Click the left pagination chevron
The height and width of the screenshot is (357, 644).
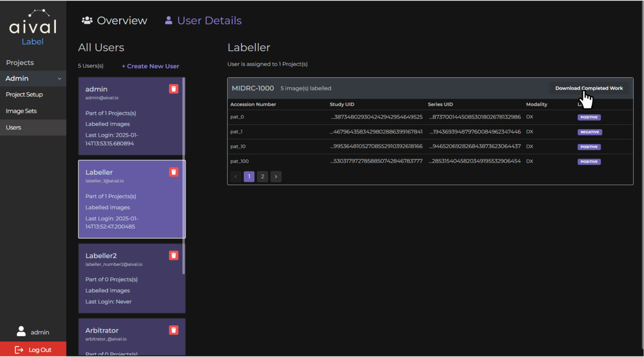coord(235,176)
